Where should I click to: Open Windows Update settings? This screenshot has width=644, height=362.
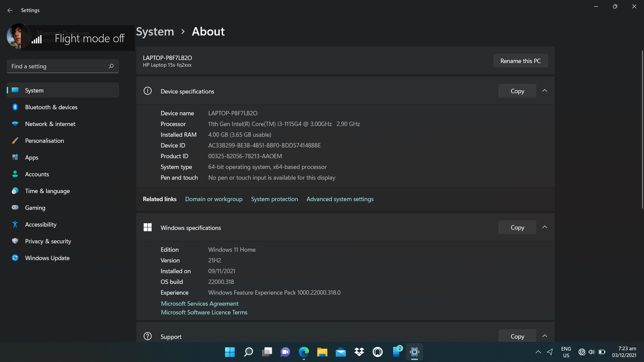point(48,258)
